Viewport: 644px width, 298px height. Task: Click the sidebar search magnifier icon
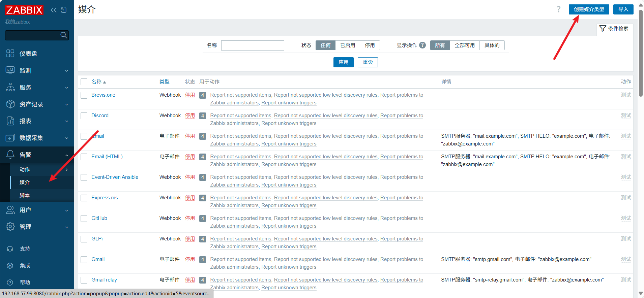(63, 35)
